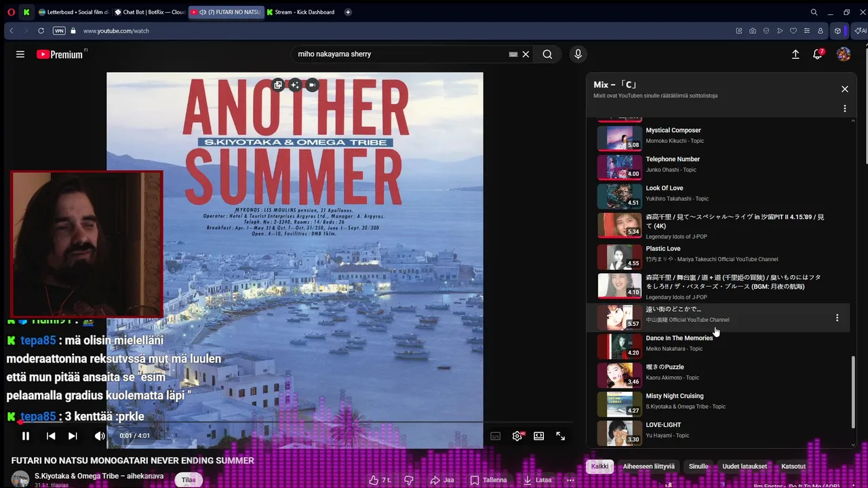Screen dimensions: 868x488
Task: Toggle subtitles on the player
Action: tap(496, 436)
